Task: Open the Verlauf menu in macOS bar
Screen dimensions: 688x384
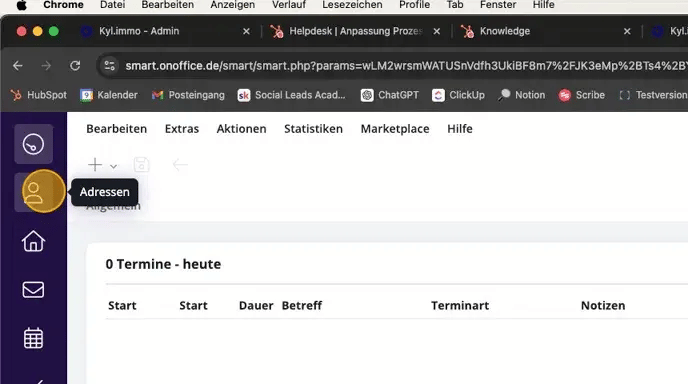Action: pyautogui.click(x=289, y=5)
